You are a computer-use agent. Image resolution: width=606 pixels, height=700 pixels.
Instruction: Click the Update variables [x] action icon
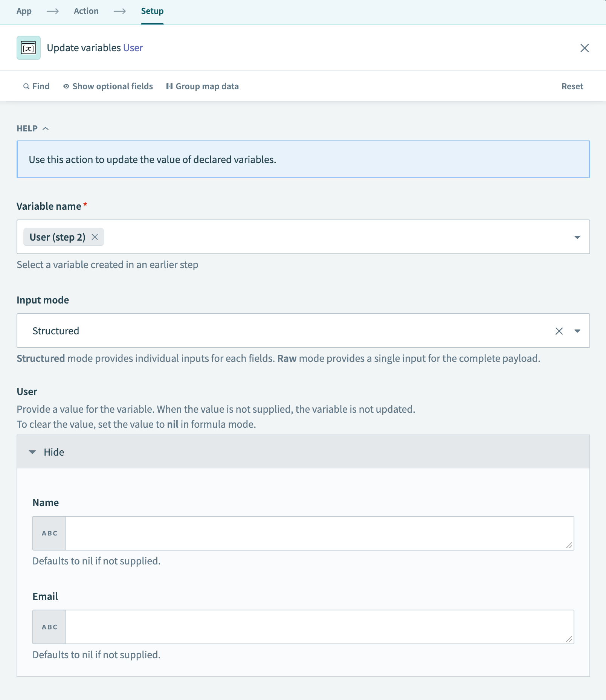click(28, 48)
